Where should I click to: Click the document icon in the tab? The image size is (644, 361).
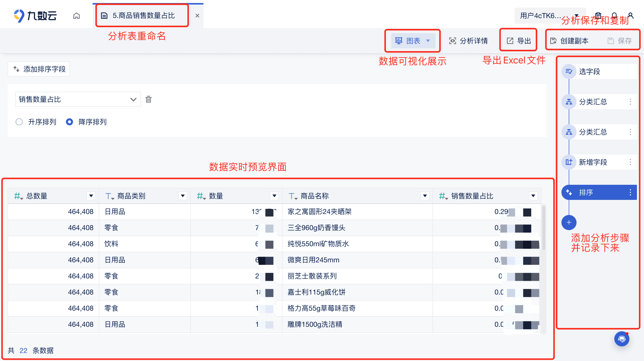click(104, 16)
